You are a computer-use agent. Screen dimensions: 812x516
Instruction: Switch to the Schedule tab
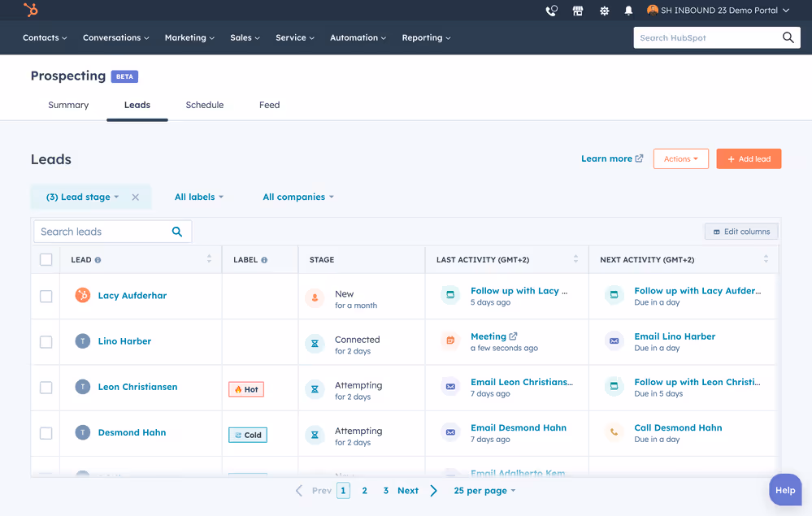coord(204,104)
